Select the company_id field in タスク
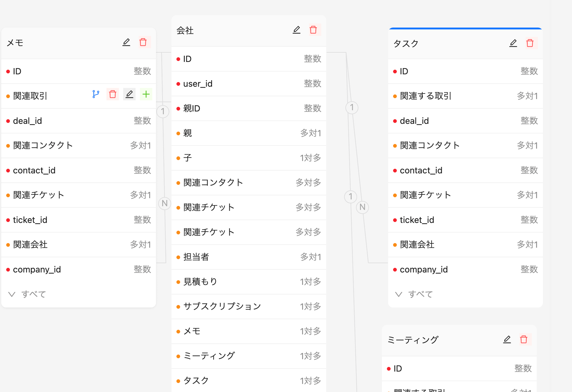 coord(466,269)
